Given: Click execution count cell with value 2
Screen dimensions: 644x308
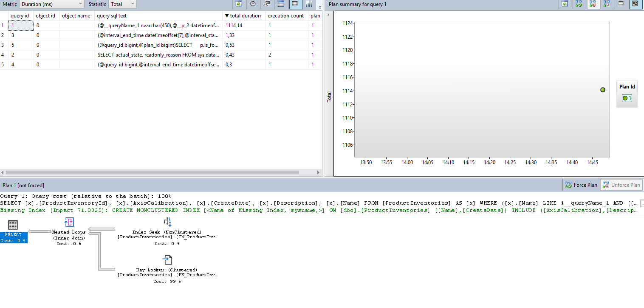Looking at the screenshot, I should click(x=287, y=55).
